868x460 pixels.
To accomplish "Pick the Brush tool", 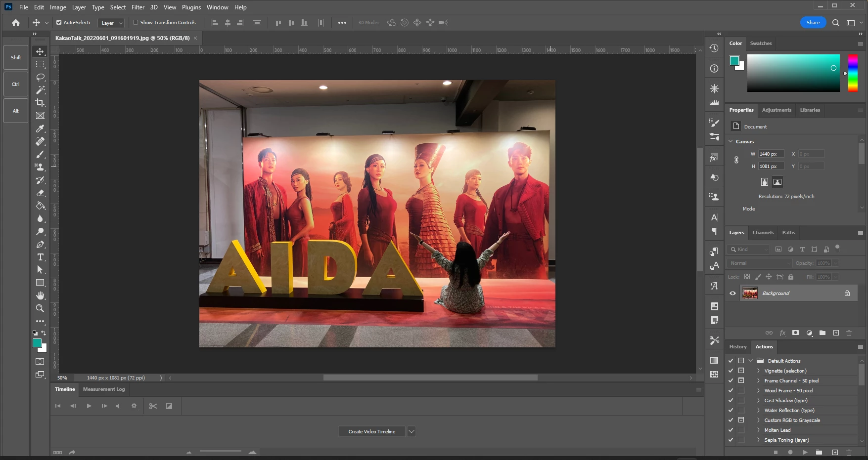I will click(40, 154).
